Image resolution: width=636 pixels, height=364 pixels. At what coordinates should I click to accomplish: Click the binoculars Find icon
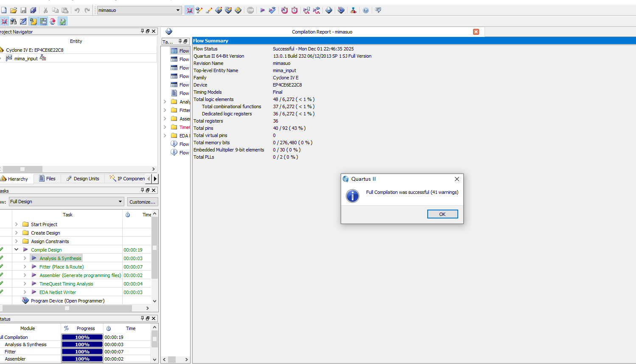pyautogui.click(x=14, y=21)
